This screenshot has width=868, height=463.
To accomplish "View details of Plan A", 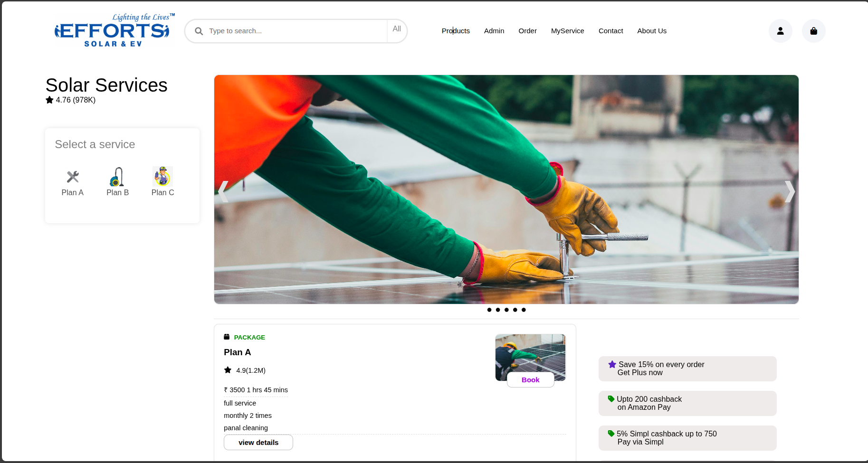I will (258, 443).
